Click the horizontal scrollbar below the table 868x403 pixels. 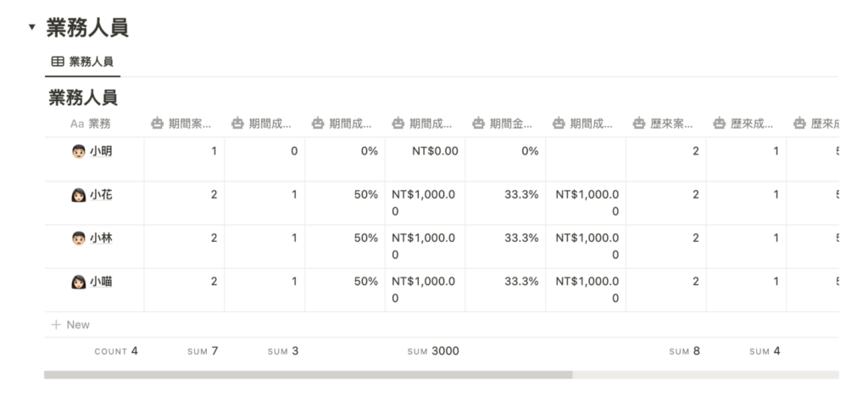(x=308, y=374)
